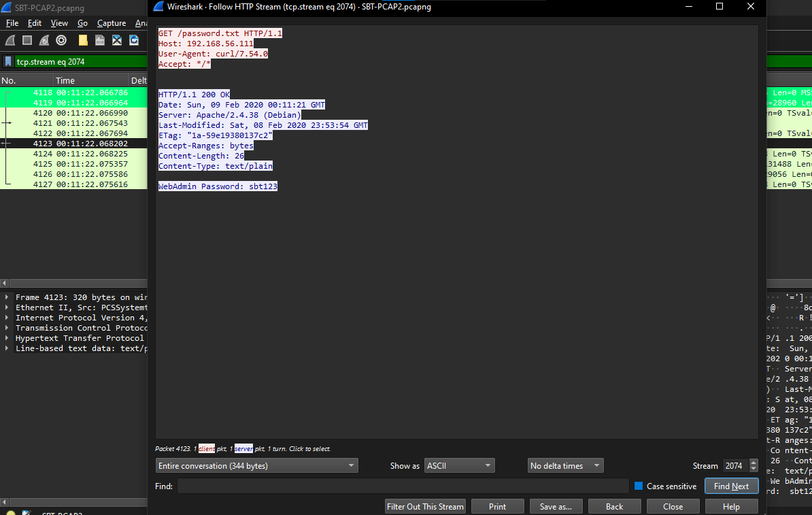
Task: Stop capture using the square toolbar icon
Action: pos(27,40)
